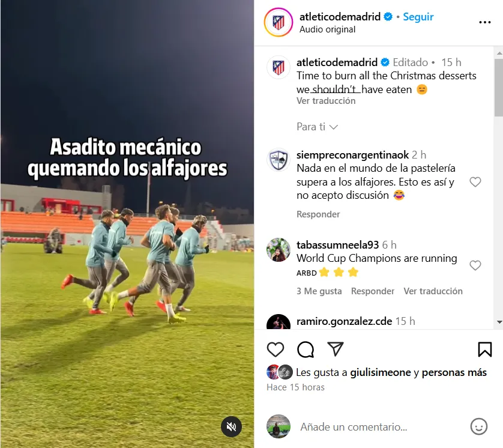Screen dimensions: 503x448
Task: Like tabassumneela93's comment heart
Action: [475, 265]
